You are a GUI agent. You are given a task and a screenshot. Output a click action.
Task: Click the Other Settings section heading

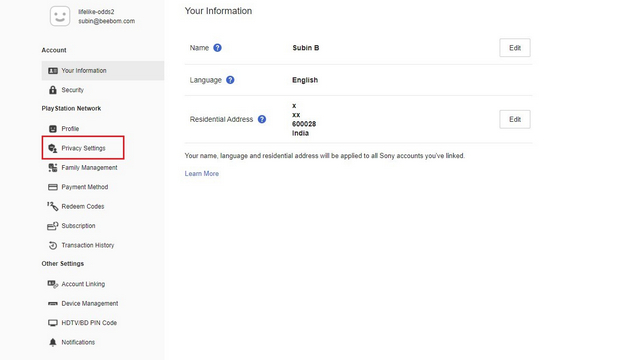pyautogui.click(x=63, y=264)
